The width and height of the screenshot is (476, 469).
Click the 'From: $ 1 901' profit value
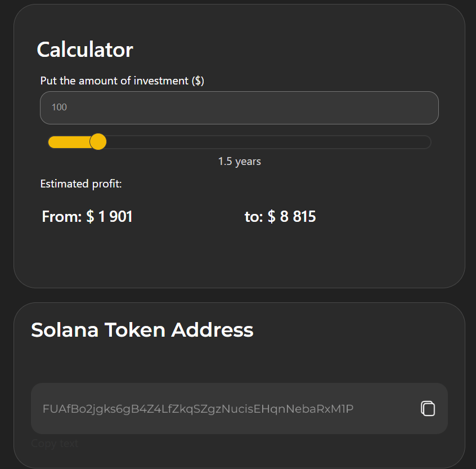87,217
